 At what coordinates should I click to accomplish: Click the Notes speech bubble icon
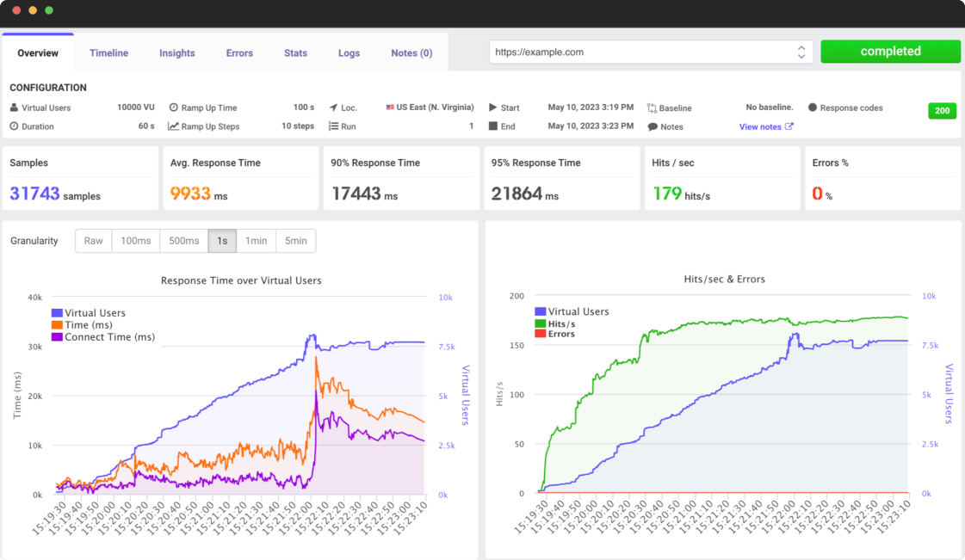(653, 126)
